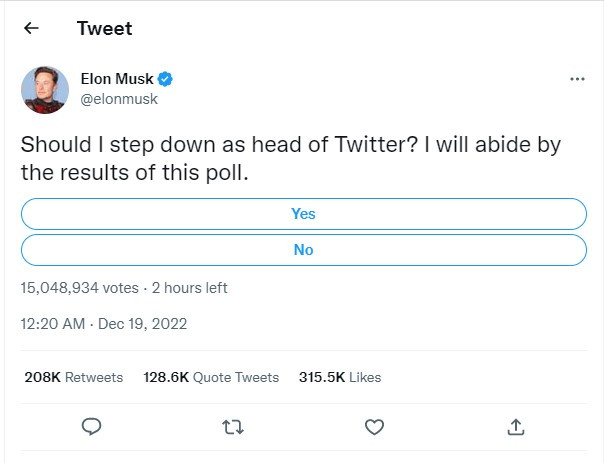Like the tweet with the heart icon
The height and width of the screenshot is (463, 604).
[374, 427]
